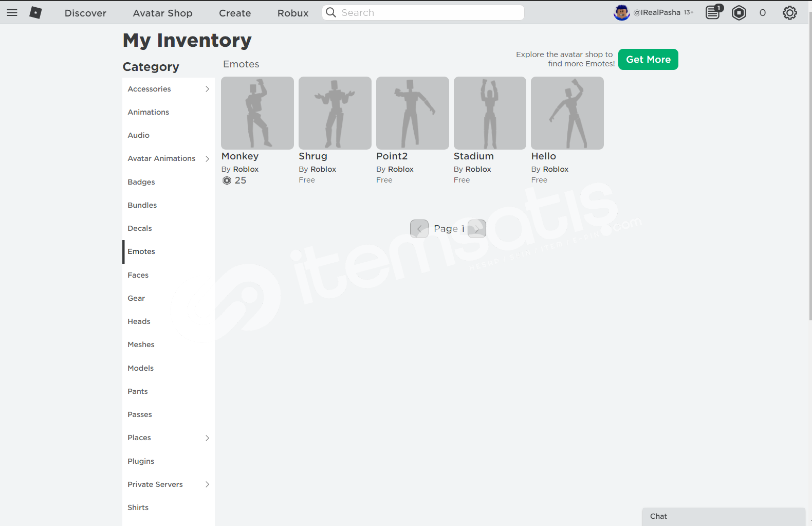Click the IRealPasha avatar picture

point(622,12)
